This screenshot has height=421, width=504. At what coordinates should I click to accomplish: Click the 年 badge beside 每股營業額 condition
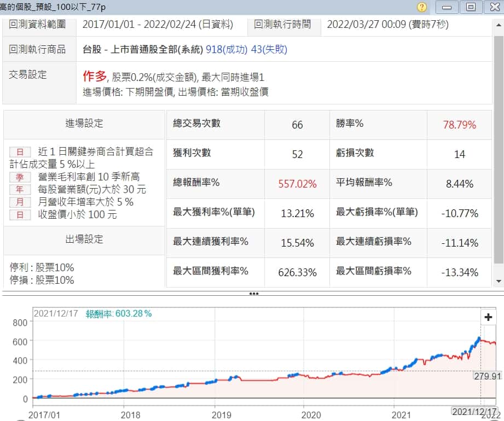pyautogui.click(x=20, y=190)
